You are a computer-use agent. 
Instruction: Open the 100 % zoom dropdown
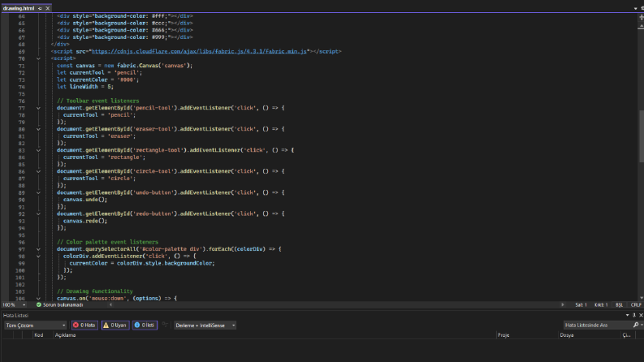24,305
